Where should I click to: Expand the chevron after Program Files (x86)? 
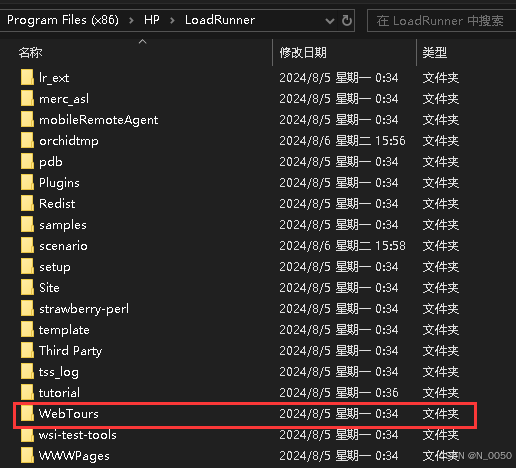(x=131, y=21)
